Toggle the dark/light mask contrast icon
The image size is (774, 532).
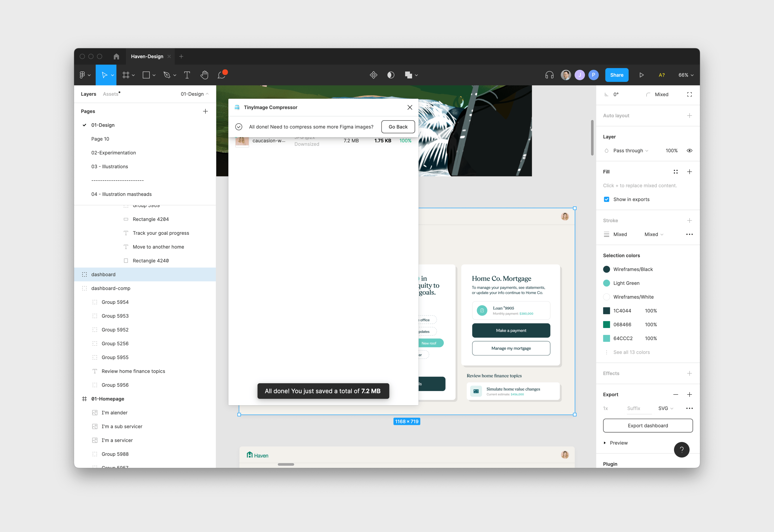click(391, 75)
